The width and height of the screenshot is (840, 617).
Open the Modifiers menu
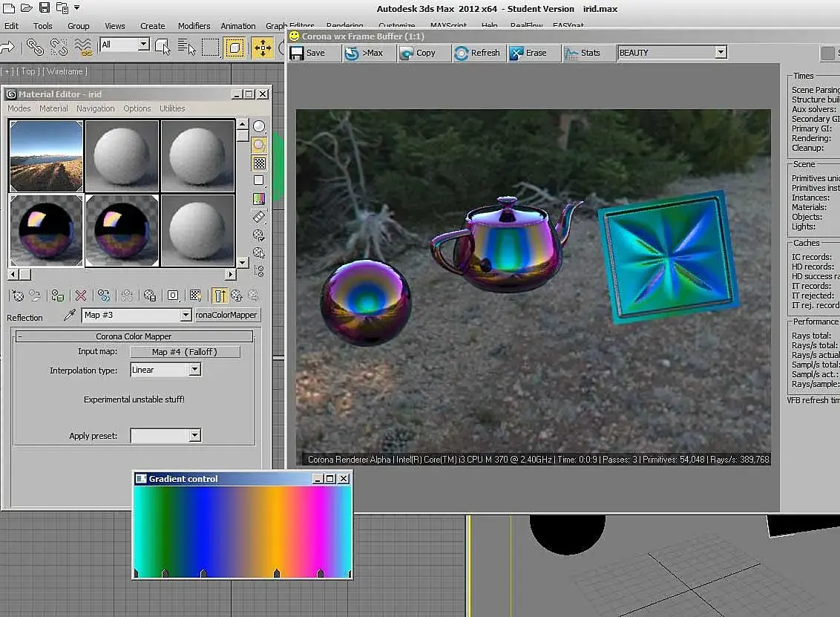(x=194, y=26)
